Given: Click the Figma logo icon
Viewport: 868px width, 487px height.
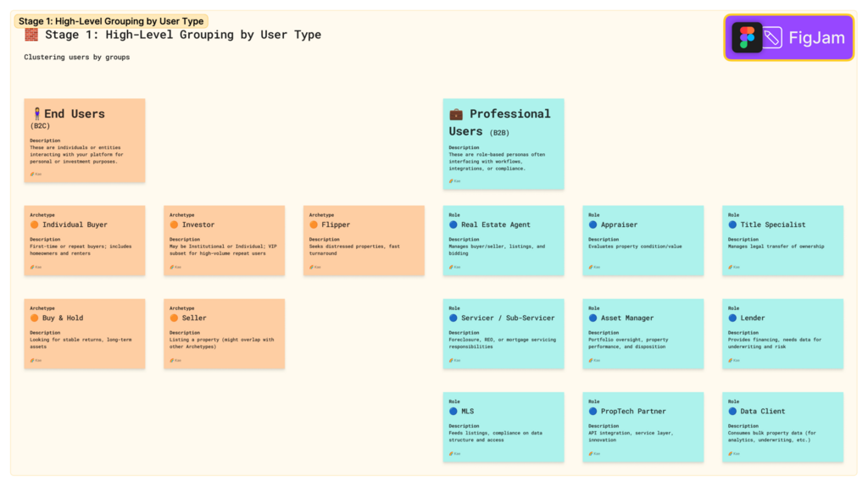Looking at the screenshot, I should [747, 37].
